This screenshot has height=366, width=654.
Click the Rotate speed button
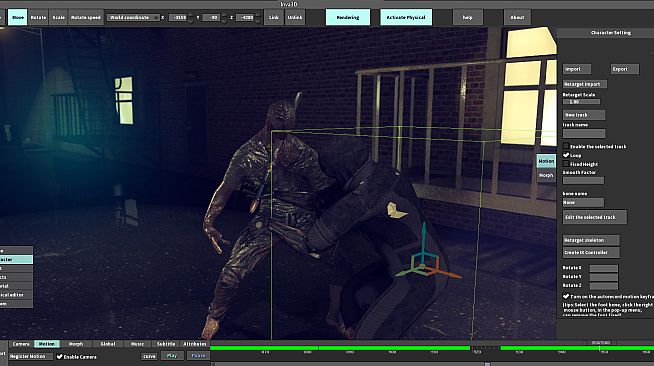click(86, 18)
